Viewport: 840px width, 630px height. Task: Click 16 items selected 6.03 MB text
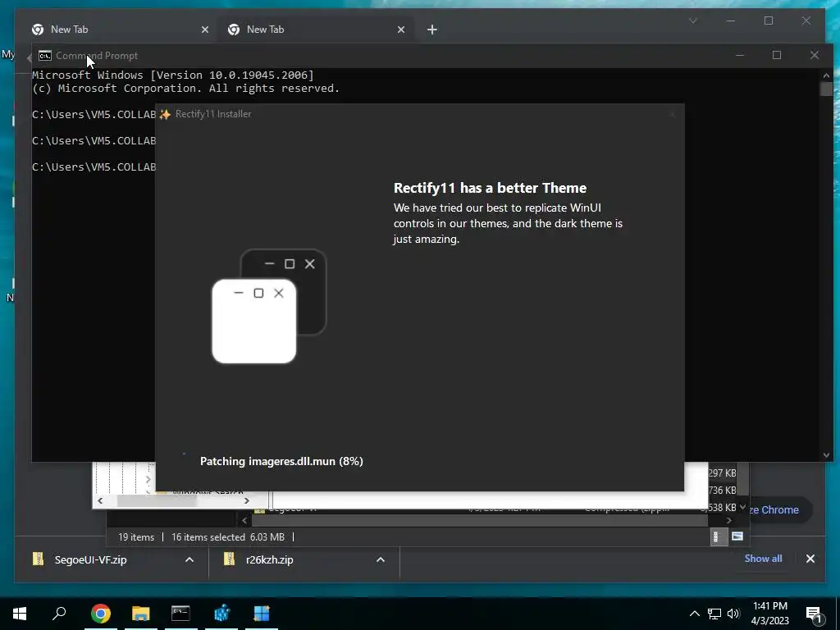pos(228,537)
